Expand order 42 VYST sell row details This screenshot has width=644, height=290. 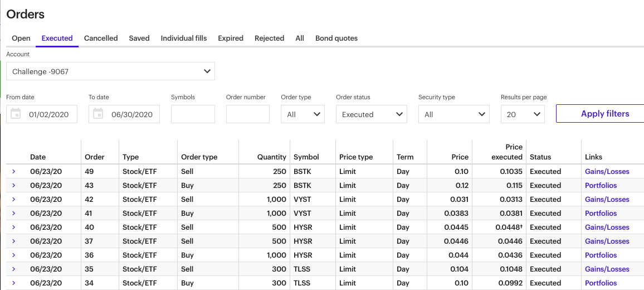pos(14,200)
